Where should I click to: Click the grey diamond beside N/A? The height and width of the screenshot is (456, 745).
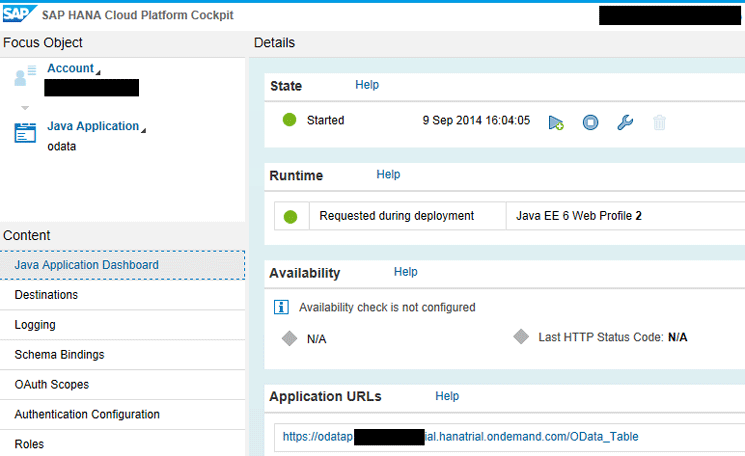289,339
